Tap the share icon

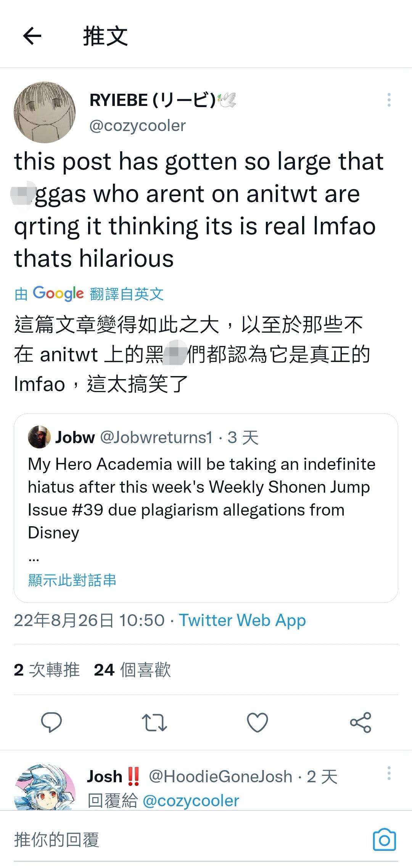point(360,722)
